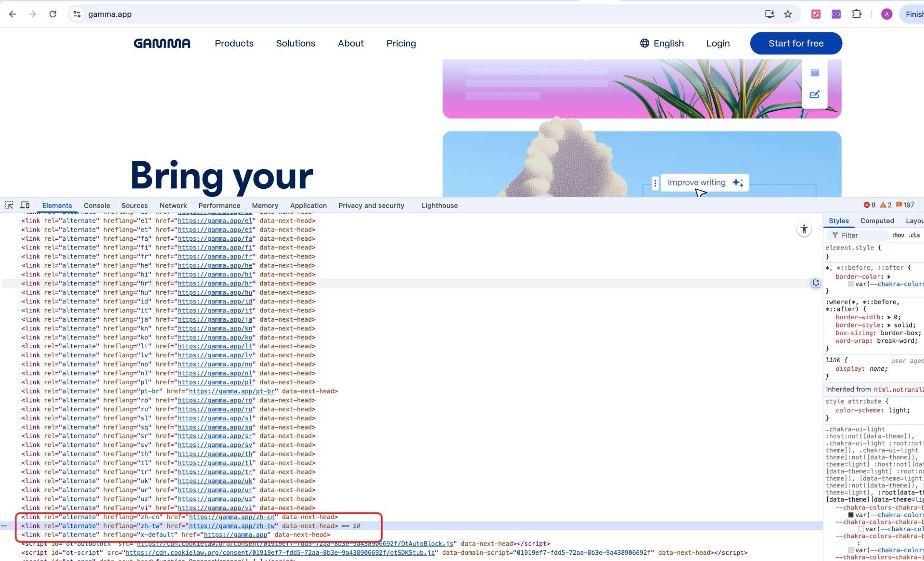Open https://gamma.app/fr href link
924x561 pixels.
coord(215,257)
